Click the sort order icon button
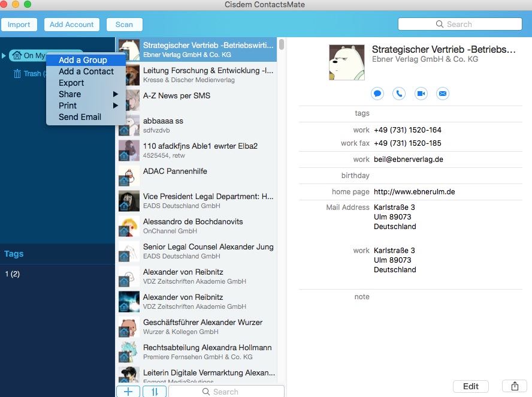 pyautogui.click(x=155, y=392)
